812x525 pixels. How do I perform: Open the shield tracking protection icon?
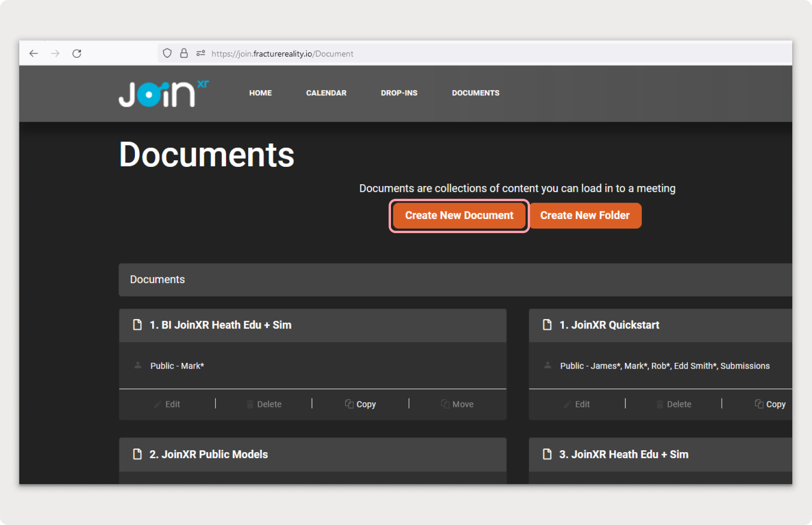pos(167,54)
